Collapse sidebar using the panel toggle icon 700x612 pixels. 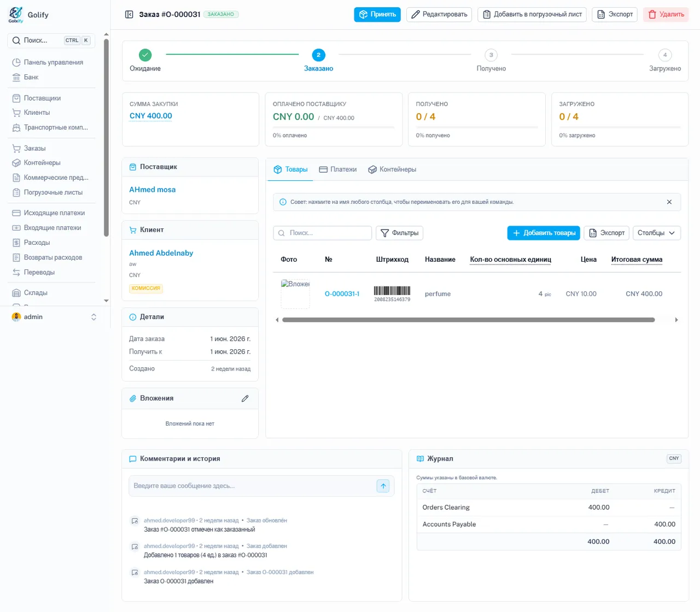click(x=129, y=15)
